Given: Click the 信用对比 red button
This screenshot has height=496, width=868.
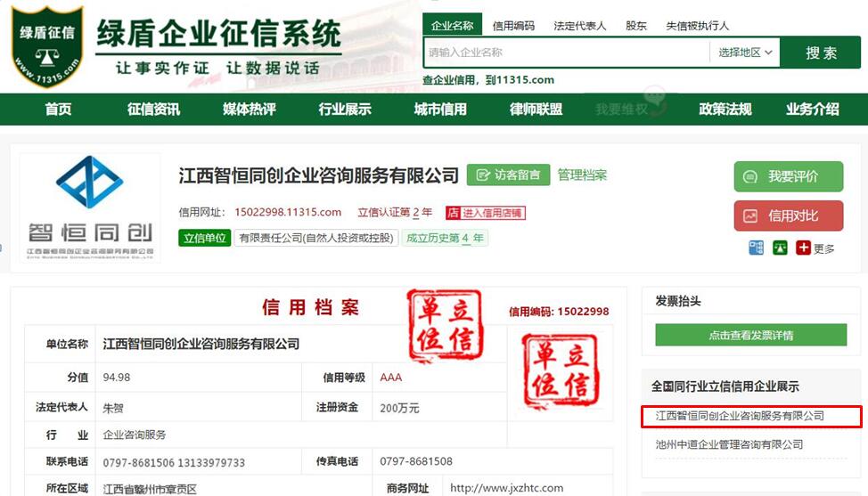Looking at the screenshot, I should (789, 215).
